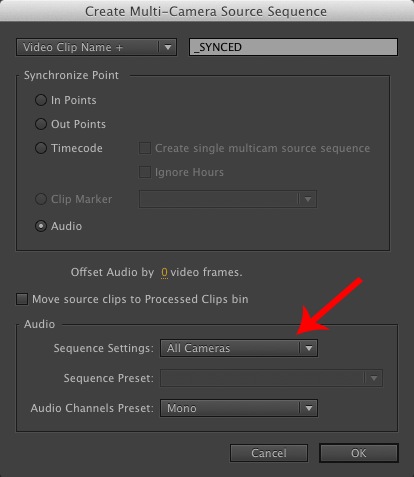Click the arrow icon on Video Clip Name dropdown
This screenshot has height=477, width=414.
coord(168,47)
